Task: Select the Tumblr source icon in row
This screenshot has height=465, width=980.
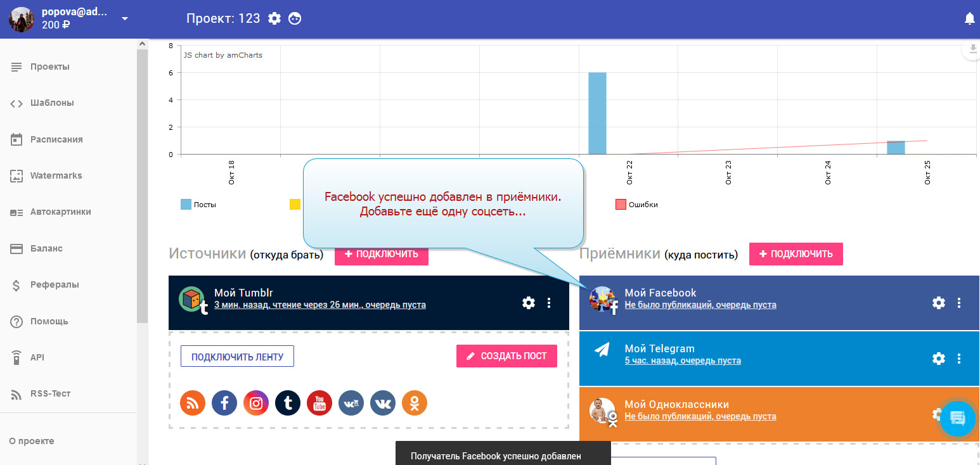Action: click(288, 403)
